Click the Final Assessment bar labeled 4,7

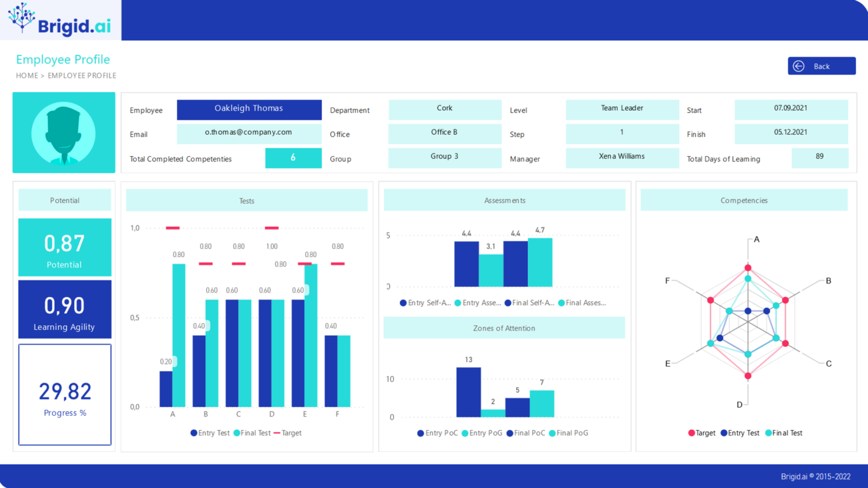pos(539,262)
